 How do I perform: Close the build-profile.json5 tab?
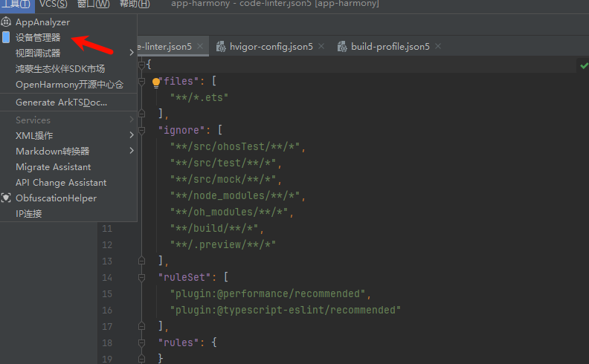(438, 47)
